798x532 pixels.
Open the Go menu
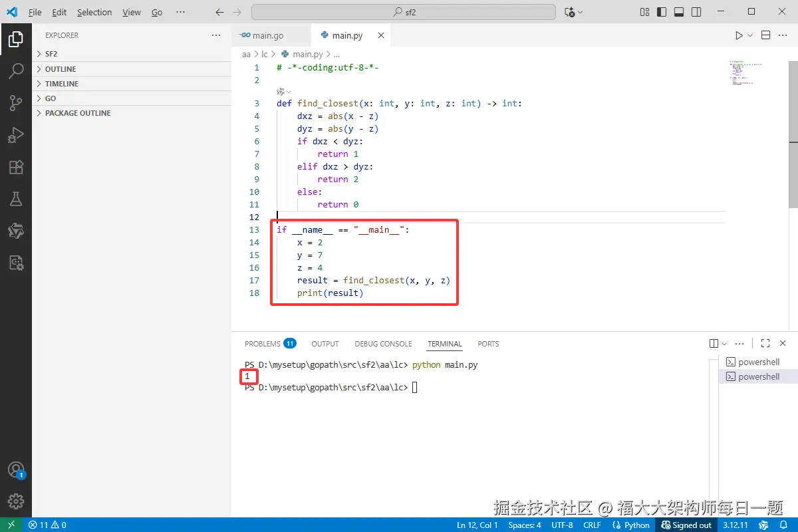(x=157, y=12)
